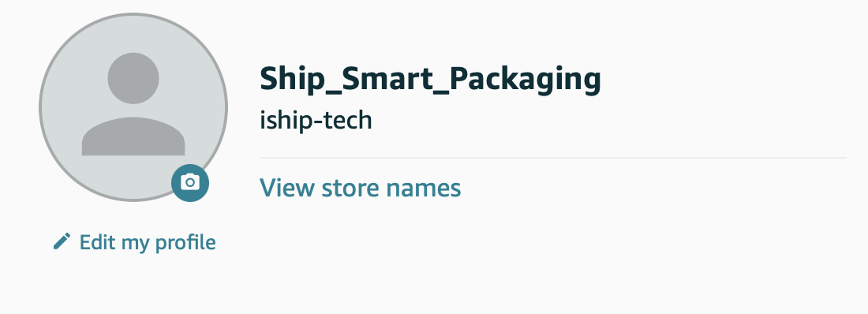Click the Ship_Smart_Packaging account name heading

(x=430, y=80)
